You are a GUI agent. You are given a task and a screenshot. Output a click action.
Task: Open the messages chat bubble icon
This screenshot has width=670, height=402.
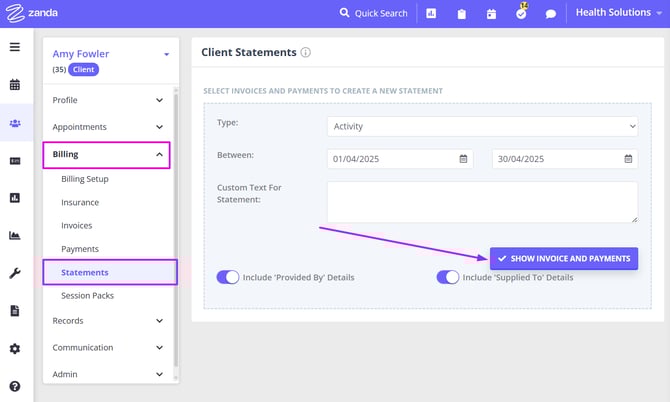550,14
